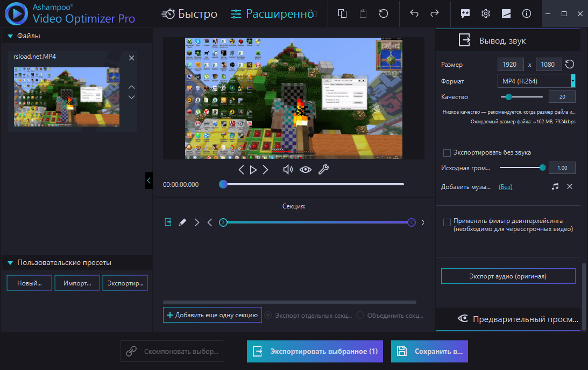Image resolution: width=588 pixels, height=370 pixels.
Task: Select the rsload.net.MP4 thumbnail
Action: (x=67, y=97)
